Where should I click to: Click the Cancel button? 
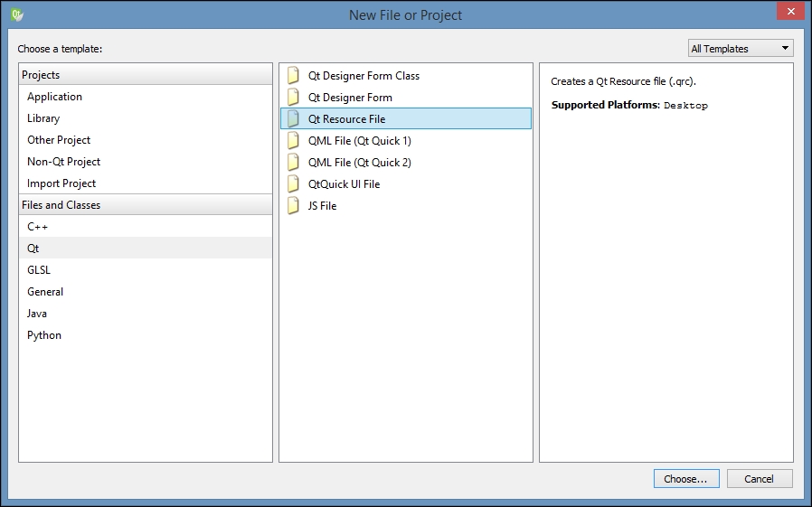coord(760,479)
